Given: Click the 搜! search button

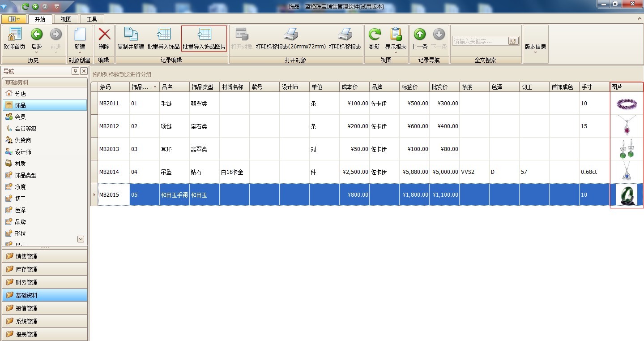Looking at the screenshot, I should (x=513, y=41).
